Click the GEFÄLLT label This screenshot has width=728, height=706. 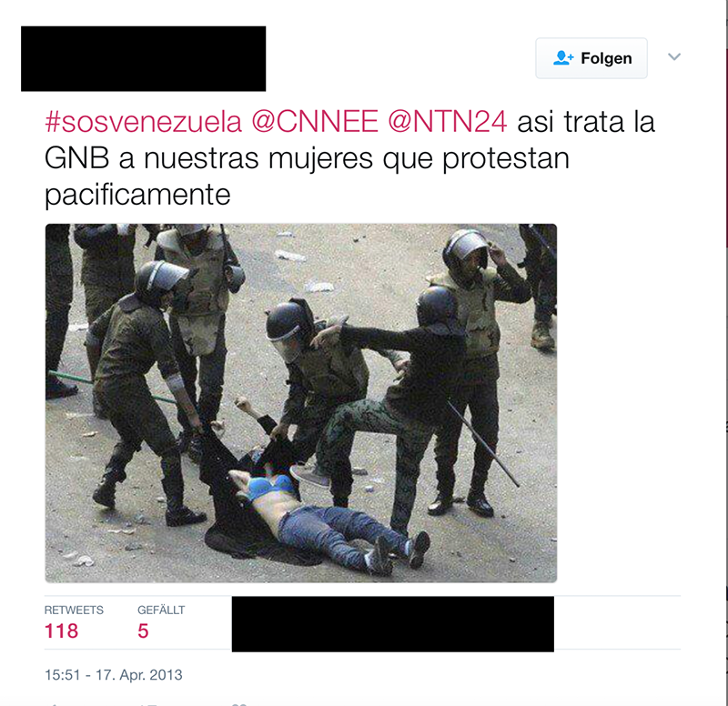pos(161,610)
